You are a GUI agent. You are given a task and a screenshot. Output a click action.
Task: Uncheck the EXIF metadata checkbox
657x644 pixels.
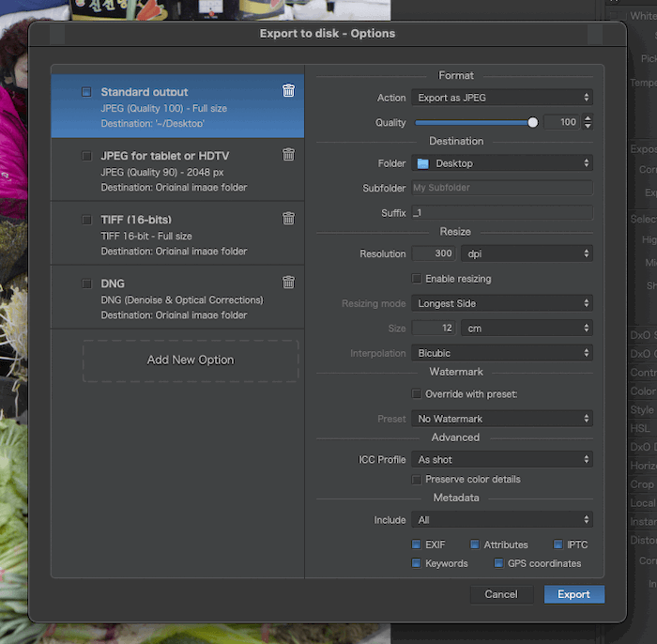coord(417,544)
